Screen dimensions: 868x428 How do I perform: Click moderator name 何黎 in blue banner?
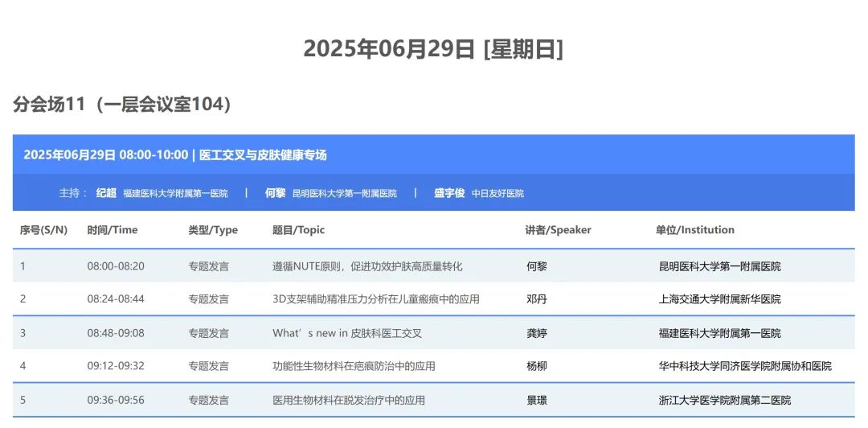[275, 193]
